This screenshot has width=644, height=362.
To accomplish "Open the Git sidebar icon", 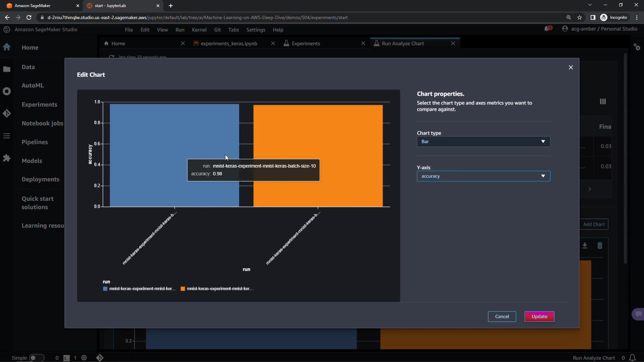I will coord(7,114).
